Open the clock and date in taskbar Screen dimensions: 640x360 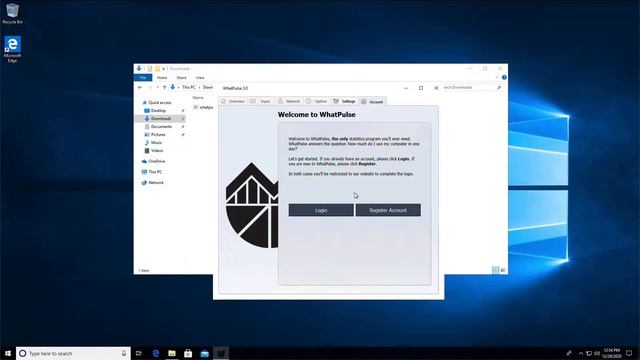(611, 353)
